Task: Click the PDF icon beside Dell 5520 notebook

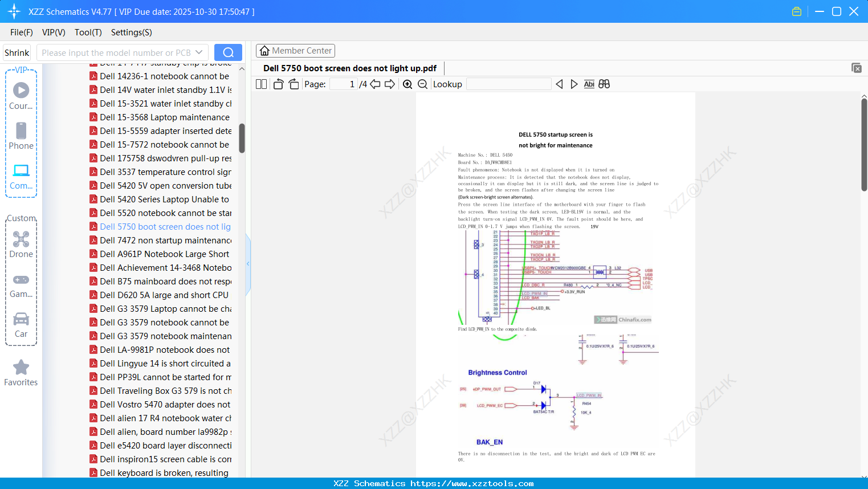Action: click(93, 213)
